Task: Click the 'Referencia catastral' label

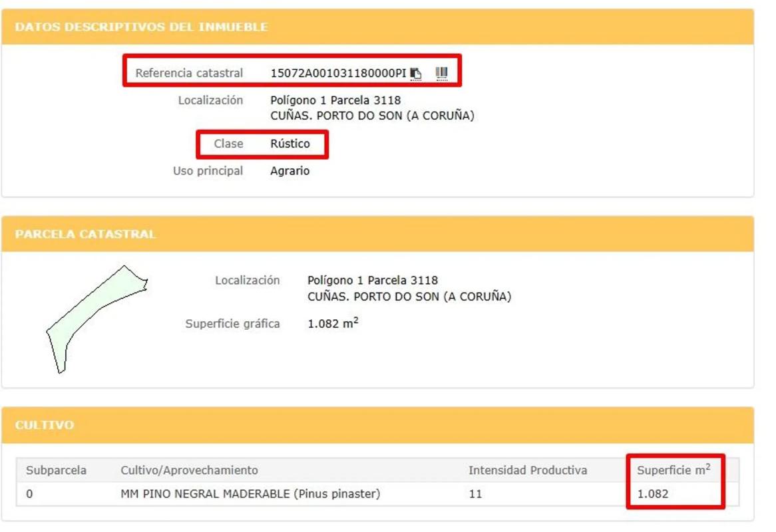Action: point(189,73)
